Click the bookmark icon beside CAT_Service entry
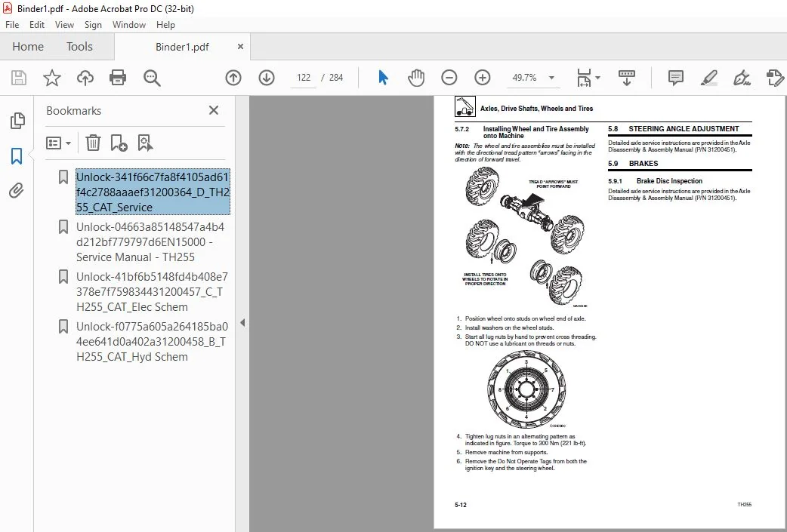This screenshot has height=532, width=787. [x=63, y=177]
